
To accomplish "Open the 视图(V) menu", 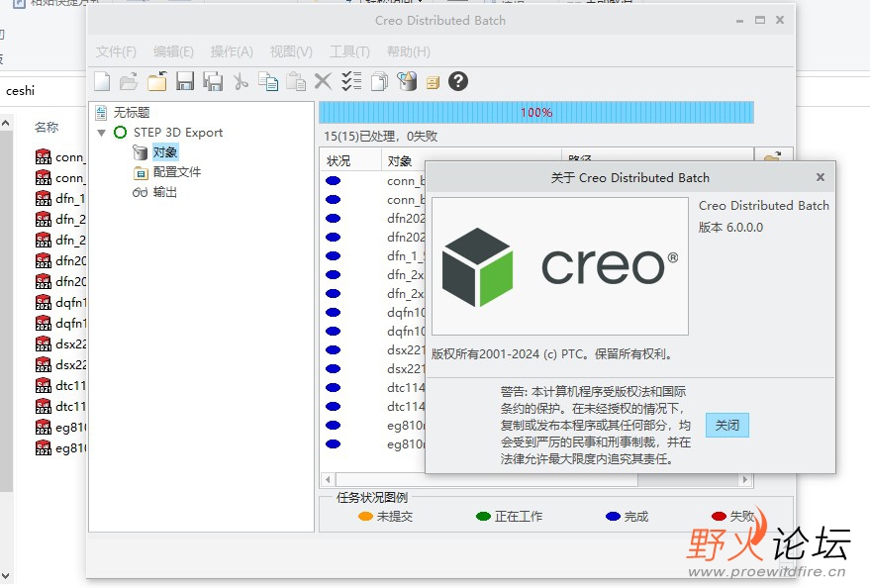I will pyautogui.click(x=291, y=51).
